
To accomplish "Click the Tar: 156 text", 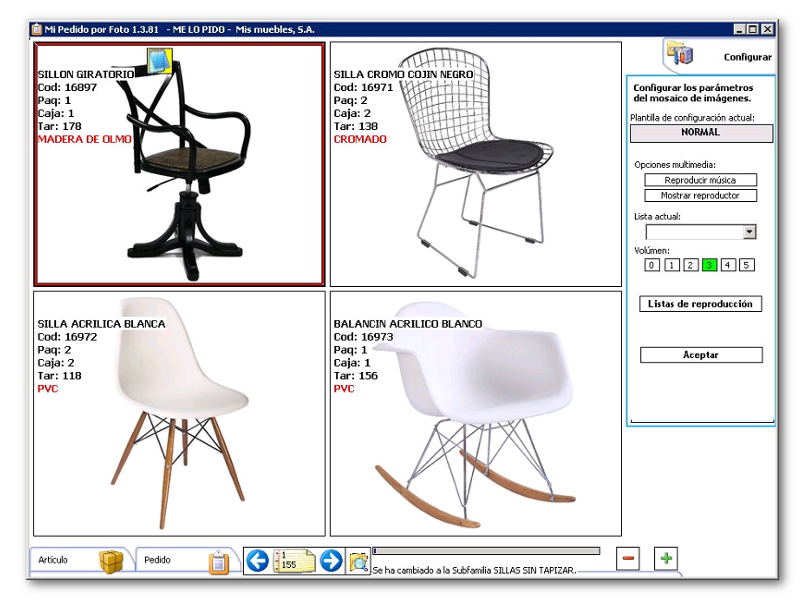I will click(x=356, y=376).
